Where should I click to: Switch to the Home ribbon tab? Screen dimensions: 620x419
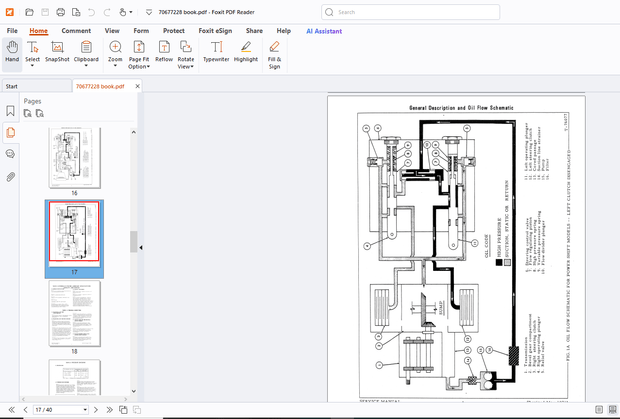coord(38,31)
